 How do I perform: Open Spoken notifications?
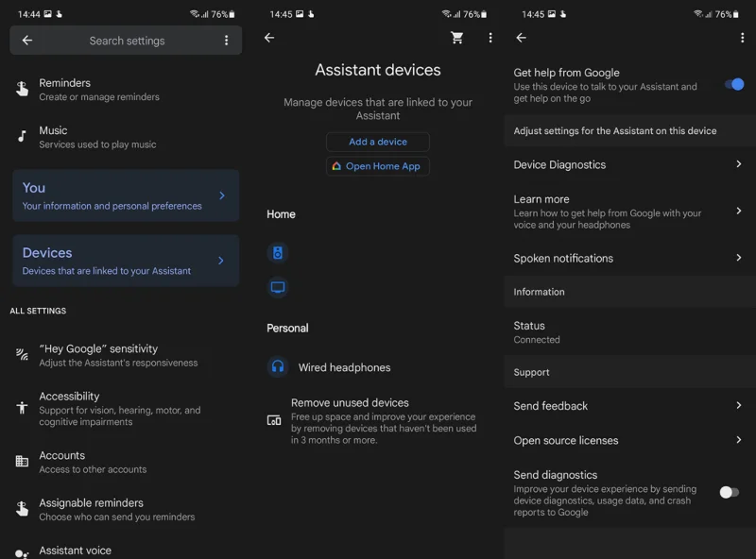pyautogui.click(x=630, y=259)
